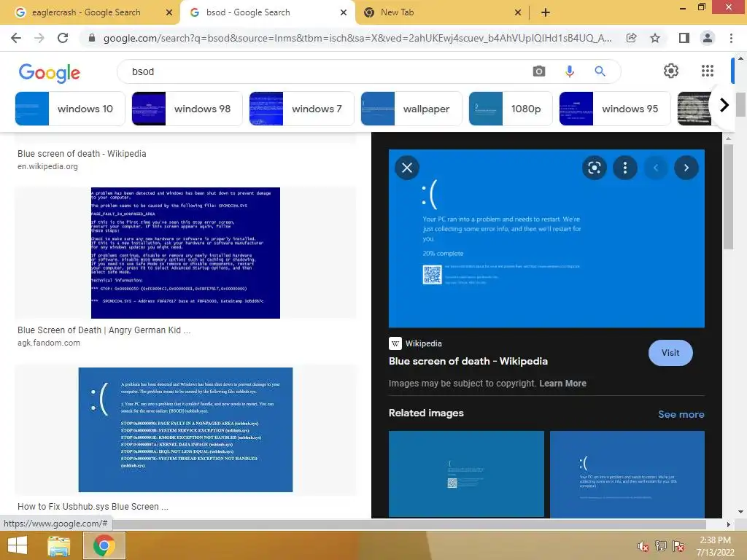Show next image in preview
The height and width of the screenshot is (560, 747).
click(686, 168)
